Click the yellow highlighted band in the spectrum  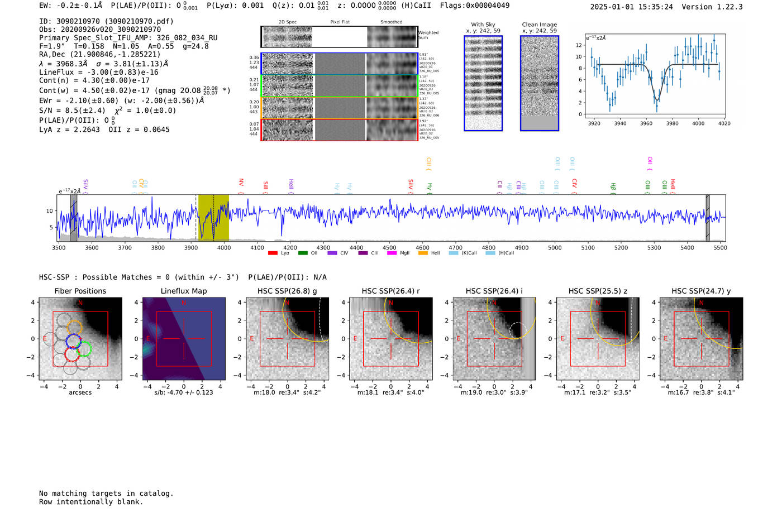[213, 218]
